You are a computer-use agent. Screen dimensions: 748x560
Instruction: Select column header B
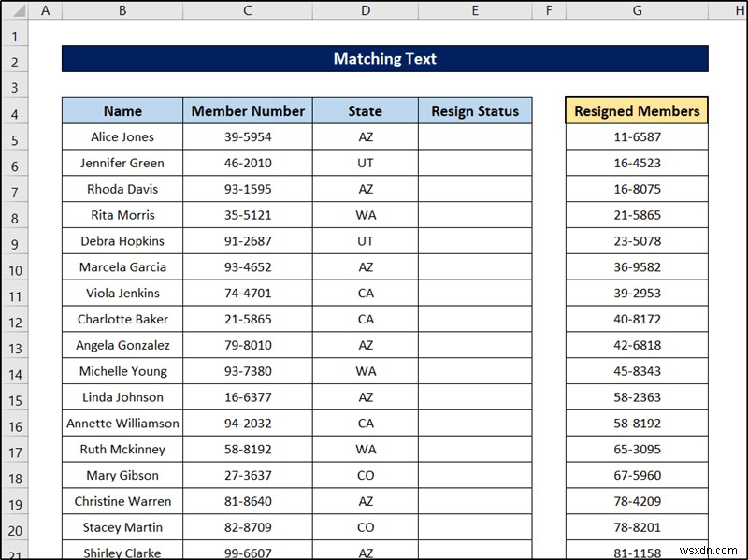coord(122,11)
